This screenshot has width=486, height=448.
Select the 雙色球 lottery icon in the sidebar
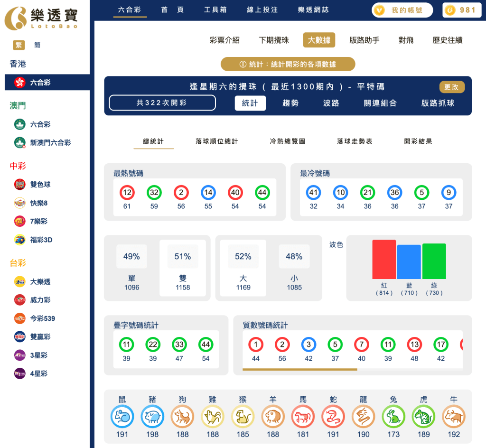[x=19, y=185]
